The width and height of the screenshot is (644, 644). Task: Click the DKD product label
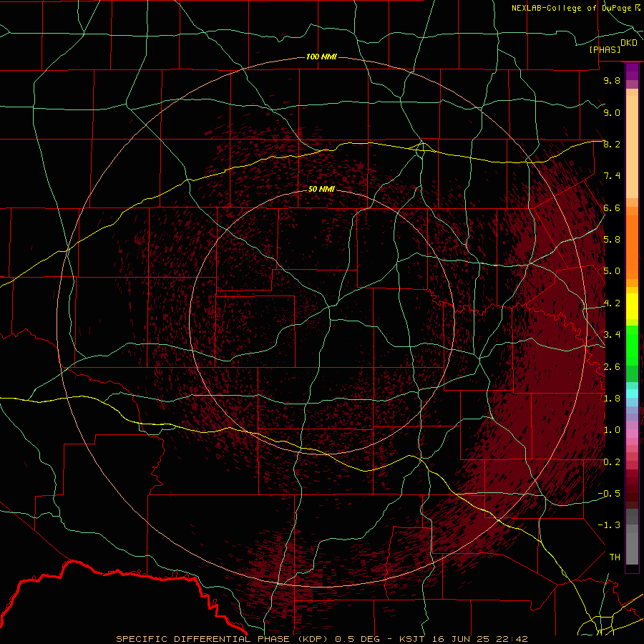629,43
